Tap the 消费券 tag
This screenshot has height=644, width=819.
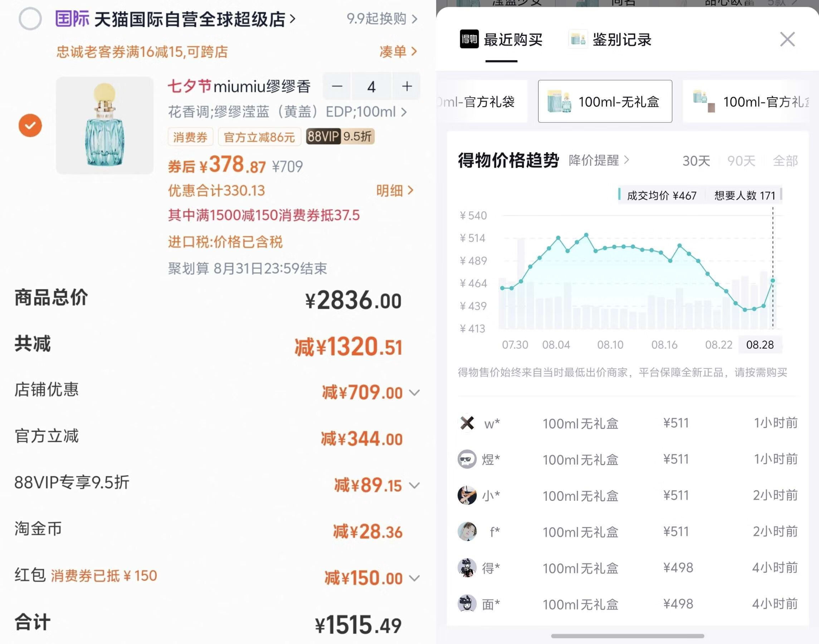[x=190, y=137]
